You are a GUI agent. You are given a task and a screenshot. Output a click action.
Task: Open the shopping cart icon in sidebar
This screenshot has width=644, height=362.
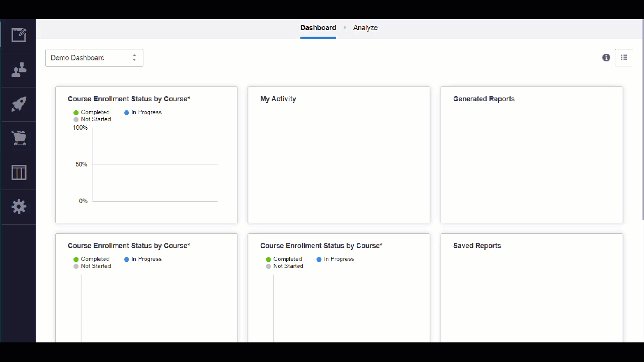coord(19,138)
